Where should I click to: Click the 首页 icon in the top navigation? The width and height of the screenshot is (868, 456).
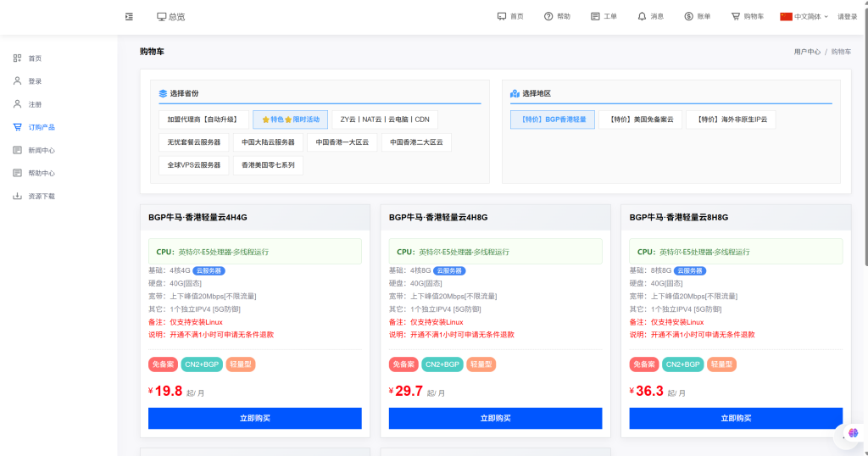click(502, 17)
